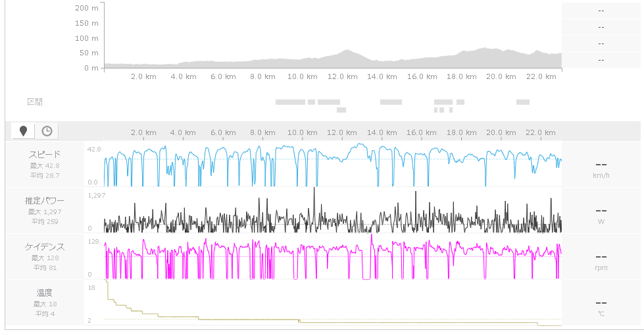Select the upper segment bar spanning 17 km
The width and height of the screenshot is (644, 332).
click(443, 102)
